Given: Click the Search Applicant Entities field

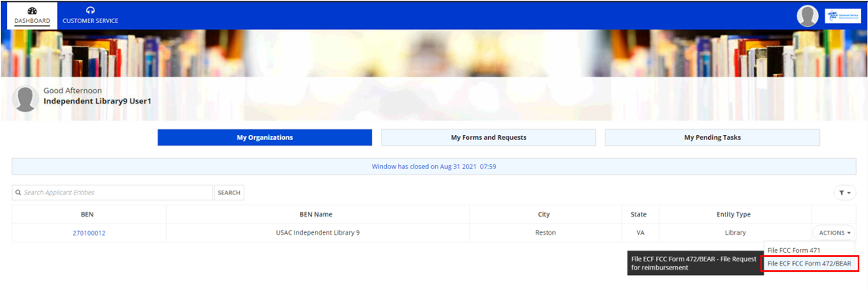Looking at the screenshot, I should pos(112,193).
